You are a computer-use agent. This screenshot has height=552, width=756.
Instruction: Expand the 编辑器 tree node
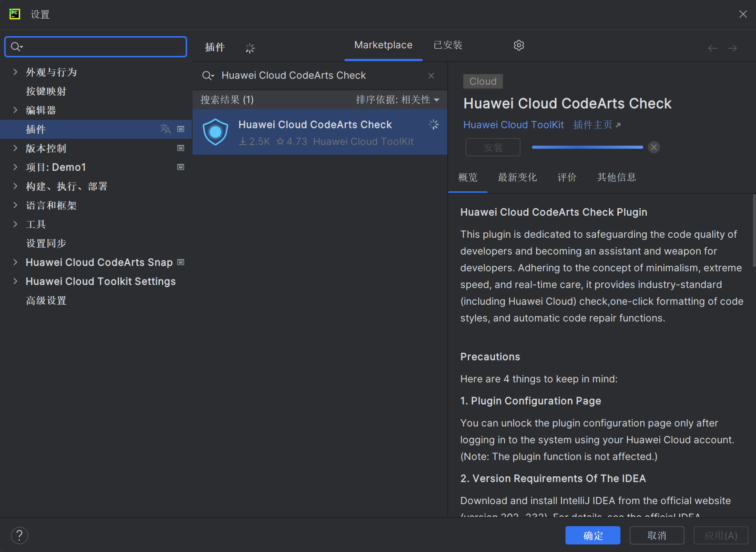pyautogui.click(x=15, y=110)
